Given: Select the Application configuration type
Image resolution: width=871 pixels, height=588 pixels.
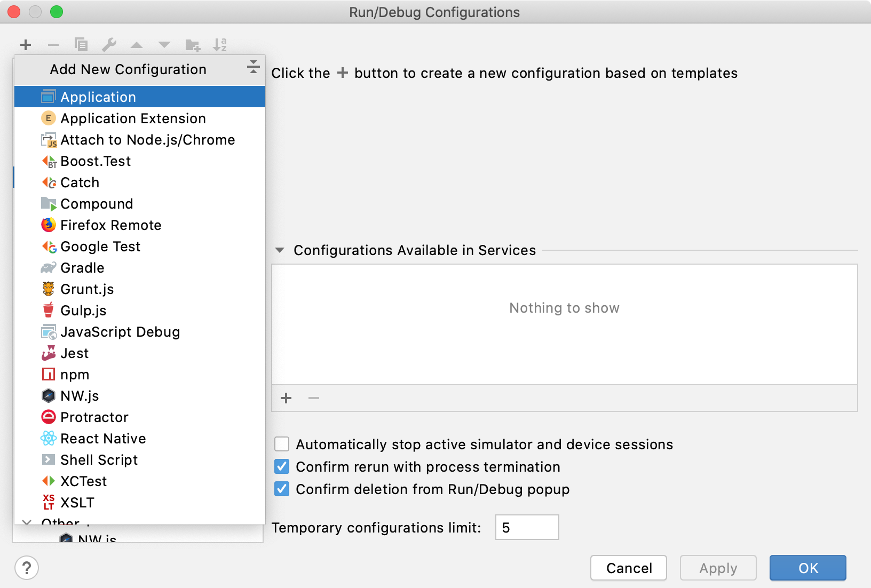Looking at the screenshot, I should tap(140, 97).
